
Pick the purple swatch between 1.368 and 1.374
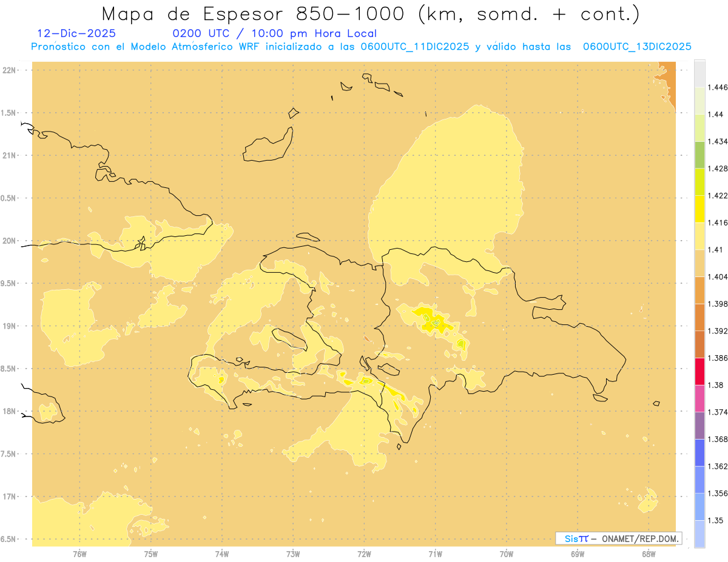699,426
